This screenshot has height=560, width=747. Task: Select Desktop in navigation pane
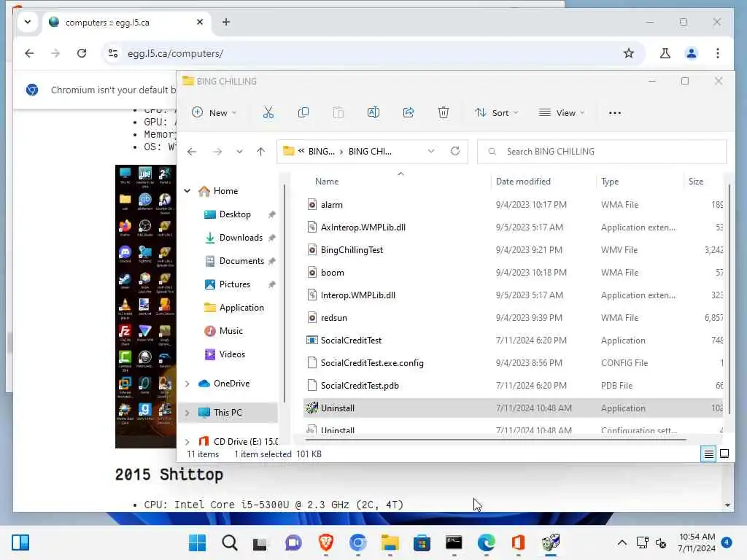click(235, 214)
